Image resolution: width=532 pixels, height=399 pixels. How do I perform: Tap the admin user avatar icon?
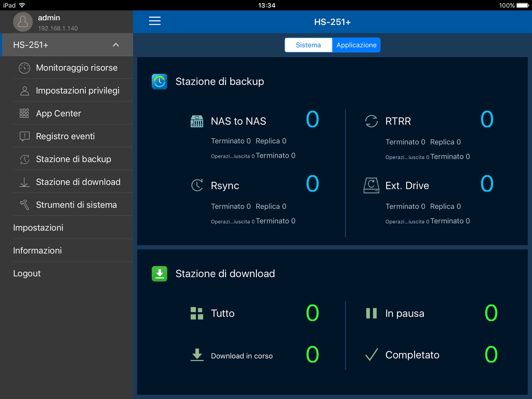(x=23, y=22)
